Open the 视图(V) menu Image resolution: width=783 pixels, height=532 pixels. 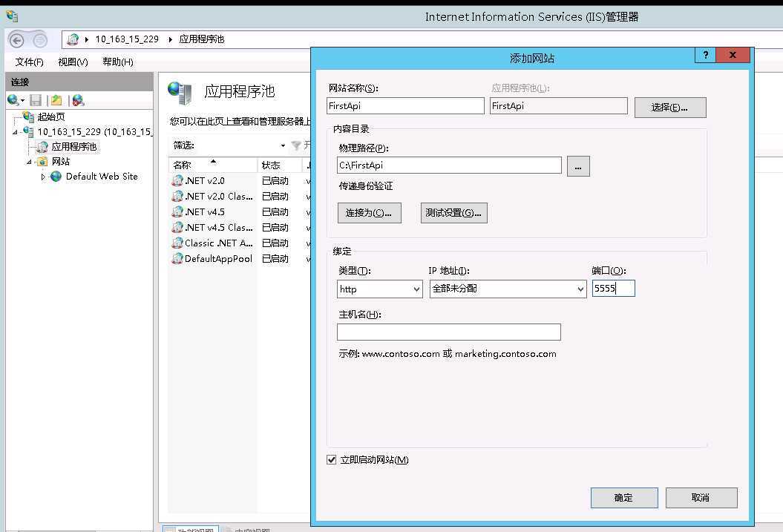pyautogui.click(x=73, y=62)
